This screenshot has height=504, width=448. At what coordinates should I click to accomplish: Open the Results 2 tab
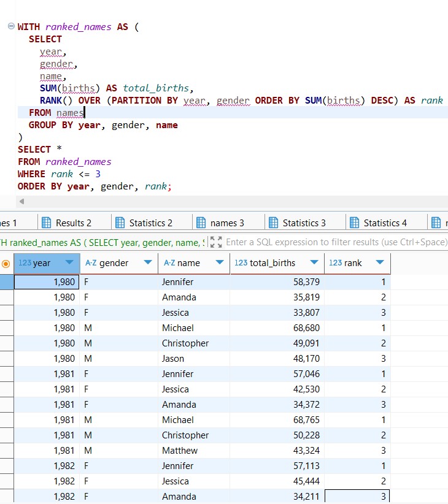pos(66,223)
